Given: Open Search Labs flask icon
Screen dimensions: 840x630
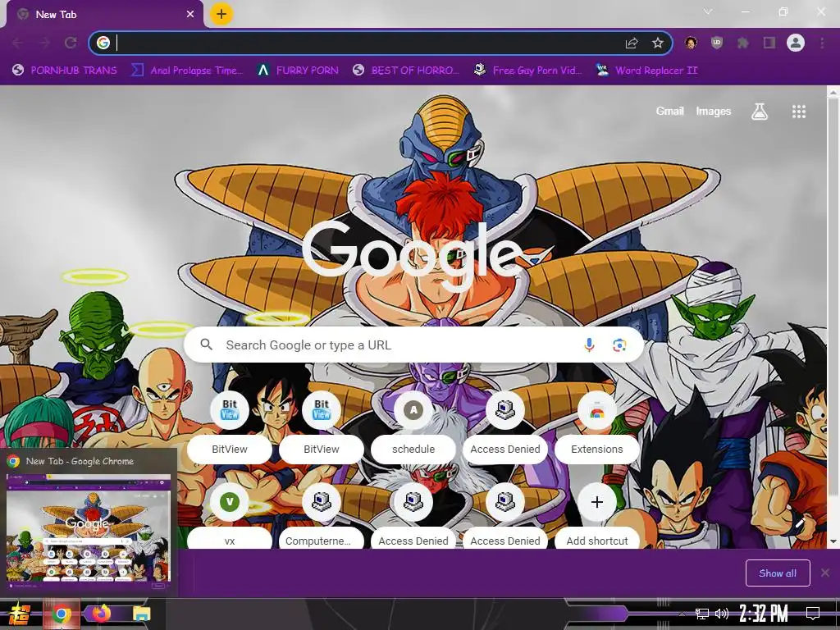Looking at the screenshot, I should click(759, 112).
